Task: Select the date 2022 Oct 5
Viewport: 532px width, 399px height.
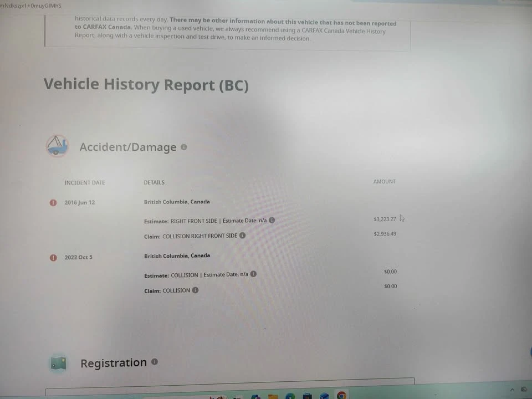Action: pyautogui.click(x=78, y=257)
